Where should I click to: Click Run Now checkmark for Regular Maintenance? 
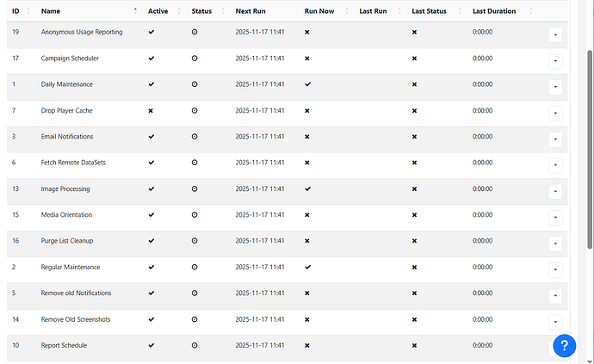(x=308, y=268)
